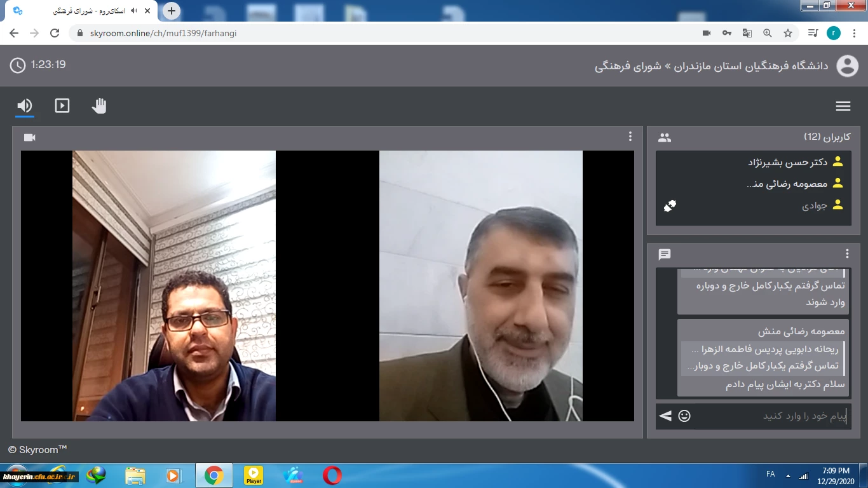This screenshot has height=488, width=868.
Task: Reload the page in Chrome
Action: coord(55,33)
